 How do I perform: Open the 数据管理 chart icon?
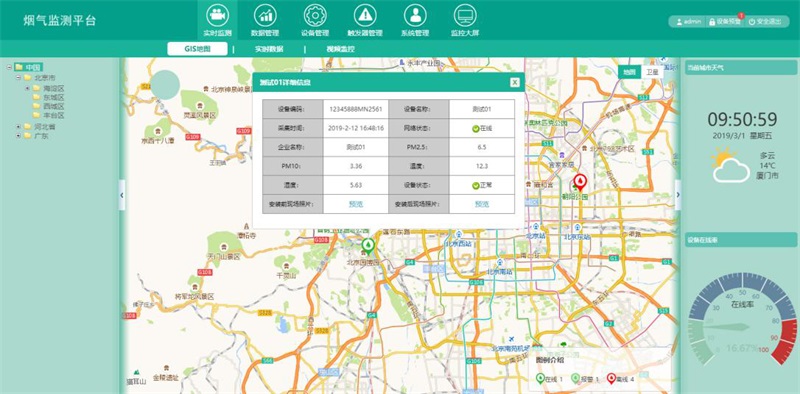point(265,15)
